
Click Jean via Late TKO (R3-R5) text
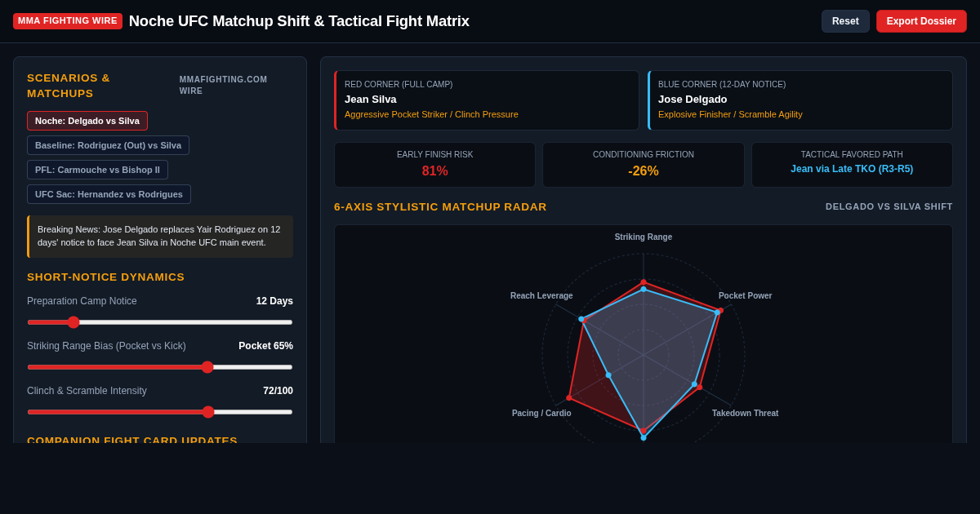click(852, 169)
